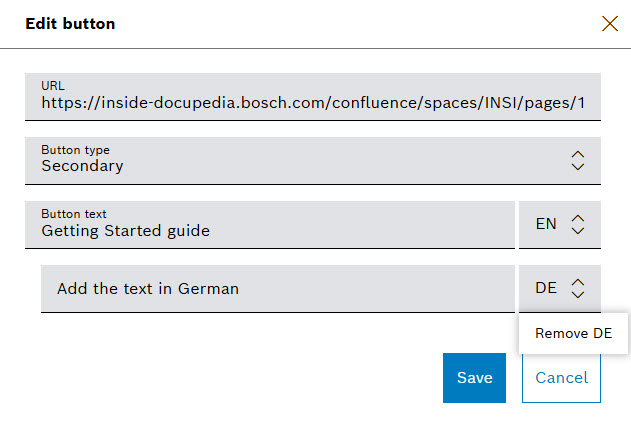This screenshot has height=428, width=631.
Task: Click the chevron arrows beside Secondary
Action: click(x=577, y=160)
